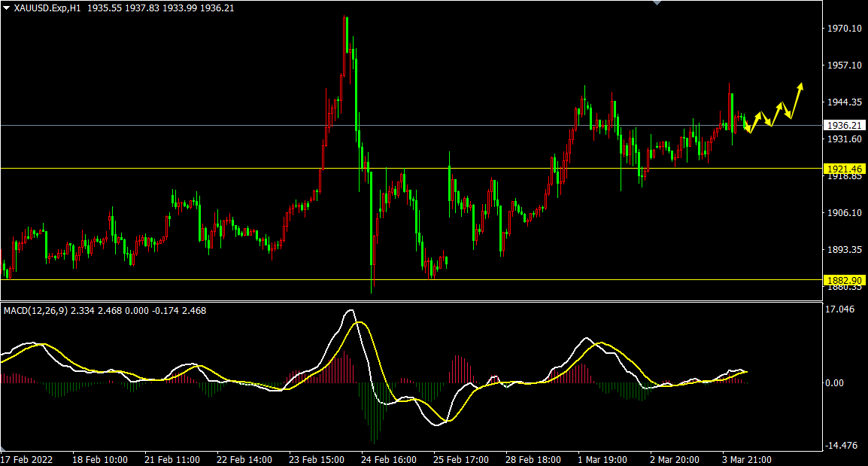Select the XAUUSD.Exp,H1 chart title text

pos(47,8)
